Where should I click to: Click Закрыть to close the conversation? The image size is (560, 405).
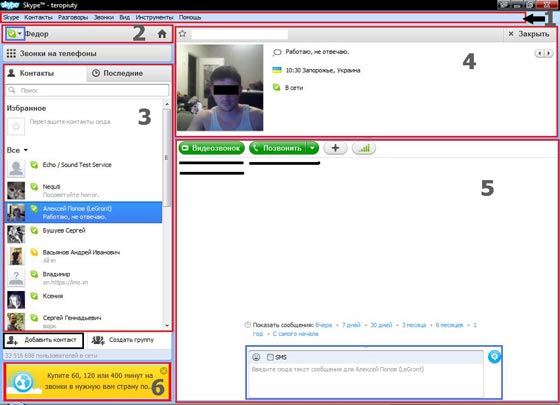529,34
